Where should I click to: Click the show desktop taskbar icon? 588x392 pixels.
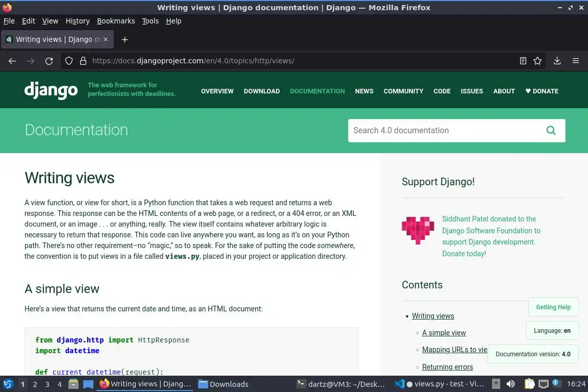(x=88, y=384)
